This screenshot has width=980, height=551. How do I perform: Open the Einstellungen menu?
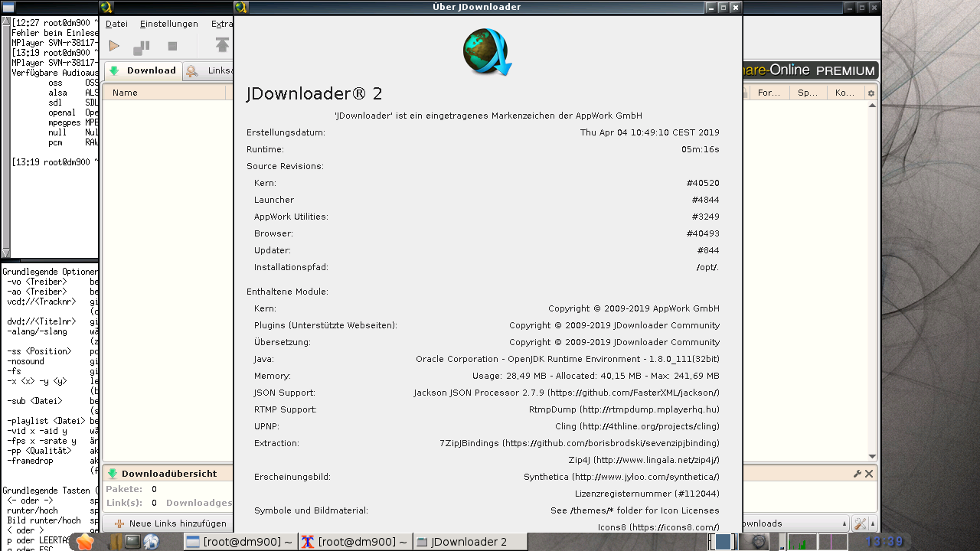coord(168,24)
